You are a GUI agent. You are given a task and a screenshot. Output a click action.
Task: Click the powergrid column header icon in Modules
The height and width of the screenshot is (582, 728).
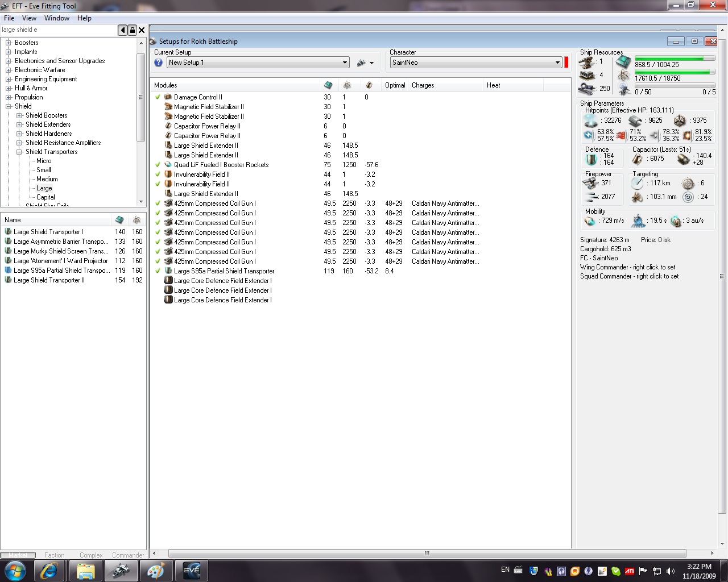click(347, 85)
